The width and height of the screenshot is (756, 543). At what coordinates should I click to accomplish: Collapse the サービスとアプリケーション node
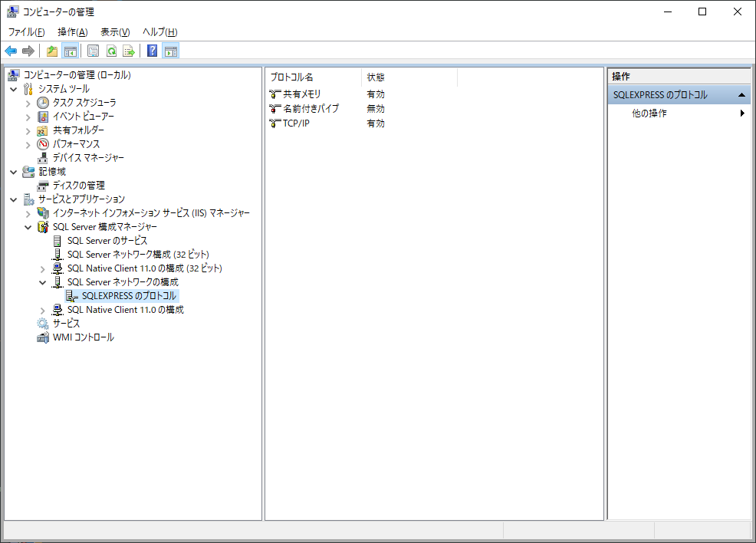tap(14, 199)
